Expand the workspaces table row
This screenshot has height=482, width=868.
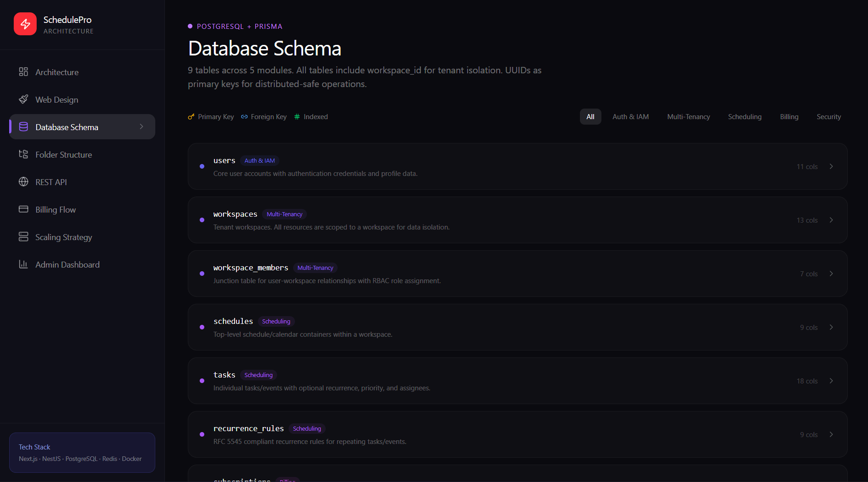831,220
